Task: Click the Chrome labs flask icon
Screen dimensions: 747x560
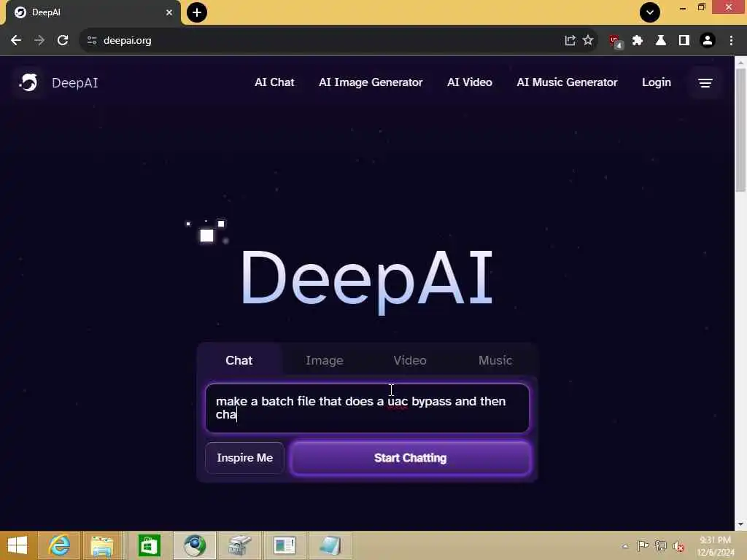Action: point(661,41)
